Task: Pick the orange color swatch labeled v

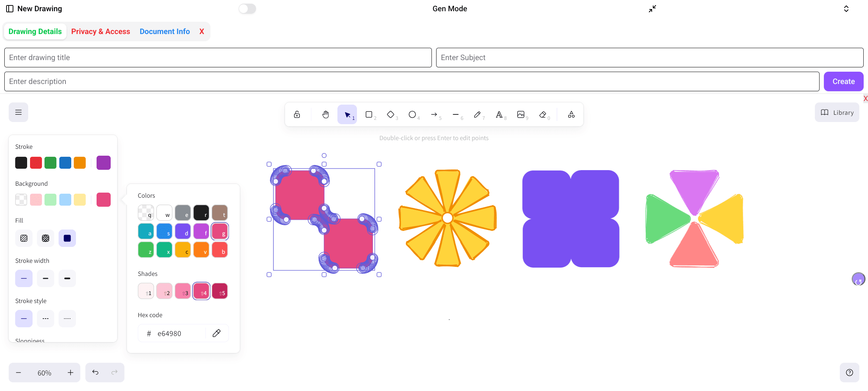Action: click(x=201, y=250)
